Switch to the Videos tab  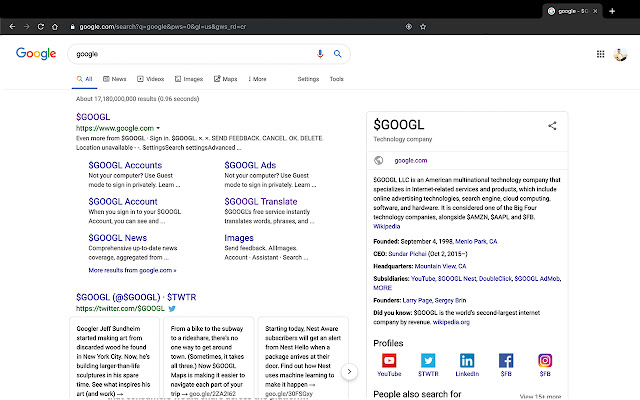coord(151,79)
